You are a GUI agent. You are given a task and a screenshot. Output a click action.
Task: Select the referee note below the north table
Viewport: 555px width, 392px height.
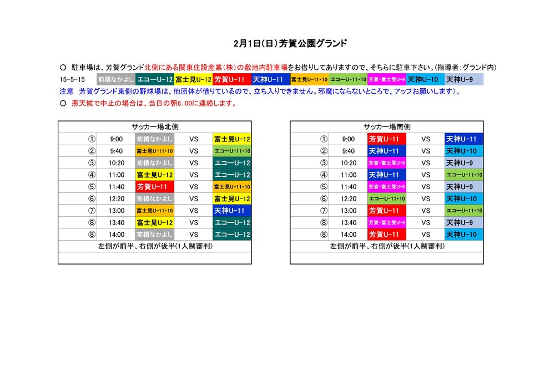coord(155,246)
